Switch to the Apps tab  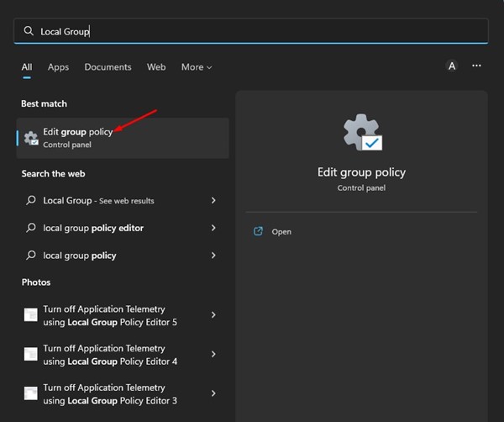tap(58, 67)
